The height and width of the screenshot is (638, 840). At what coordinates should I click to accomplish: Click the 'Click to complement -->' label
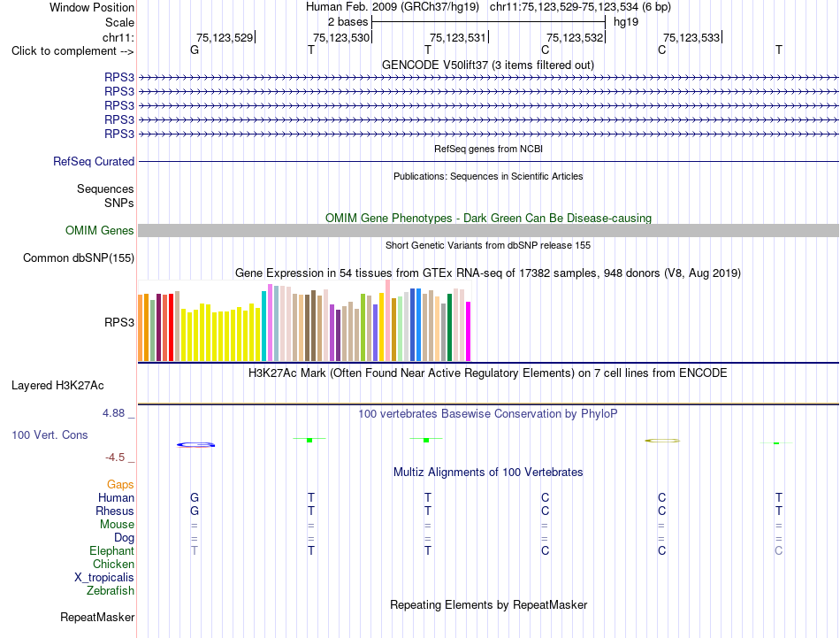click(73, 51)
